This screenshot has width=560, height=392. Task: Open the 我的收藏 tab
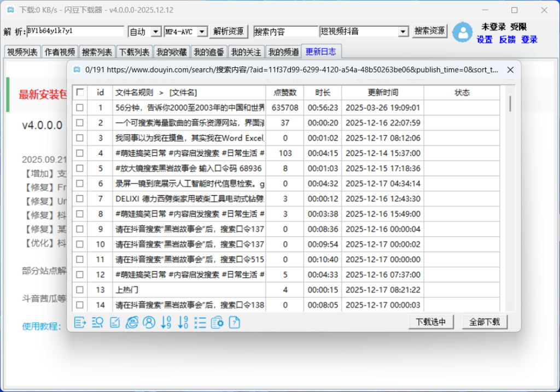[x=172, y=52]
